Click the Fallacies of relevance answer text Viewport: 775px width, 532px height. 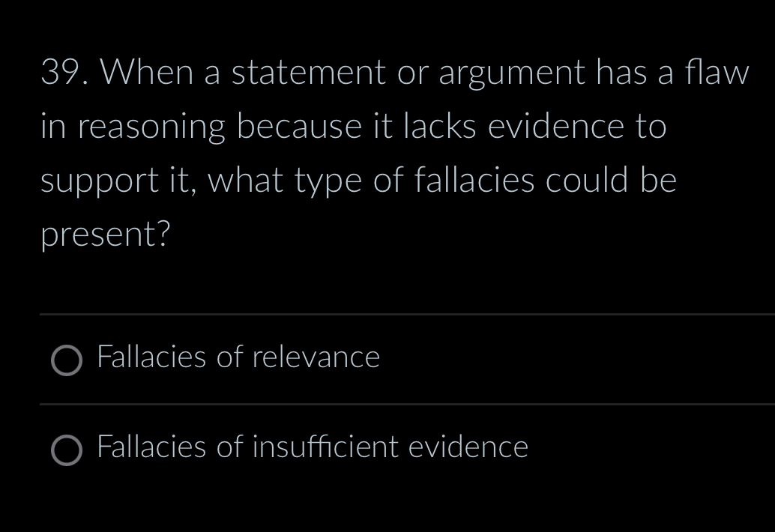click(238, 357)
